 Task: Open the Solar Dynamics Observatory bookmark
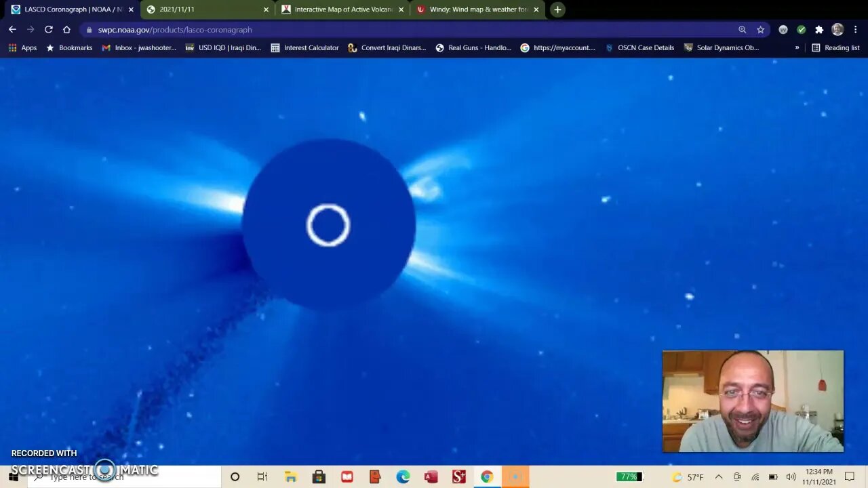(x=722, y=47)
